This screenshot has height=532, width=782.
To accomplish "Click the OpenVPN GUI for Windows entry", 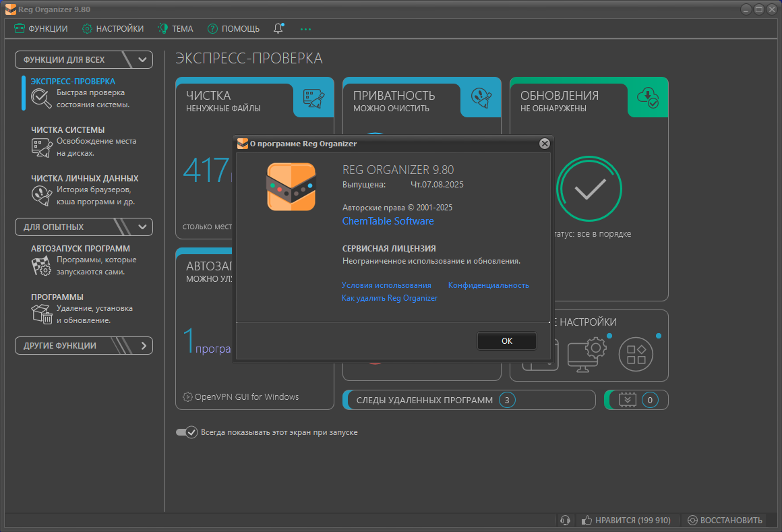I will [x=247, y=397].
